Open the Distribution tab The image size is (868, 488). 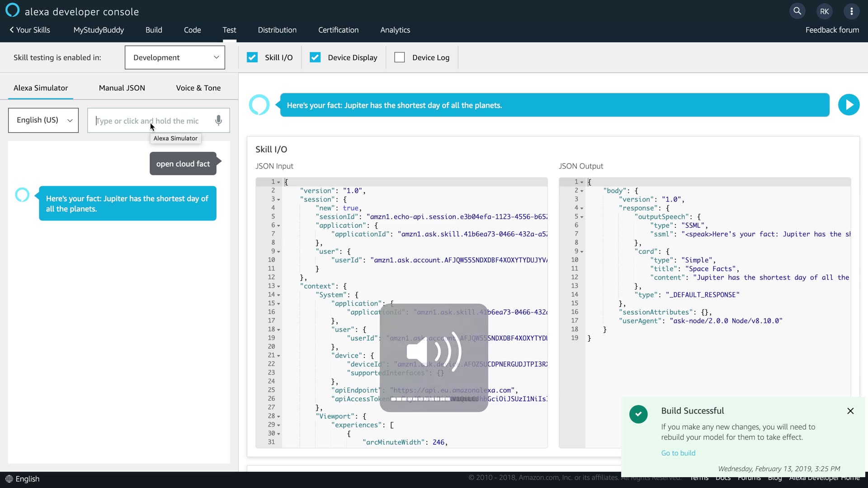coord(277,30)
